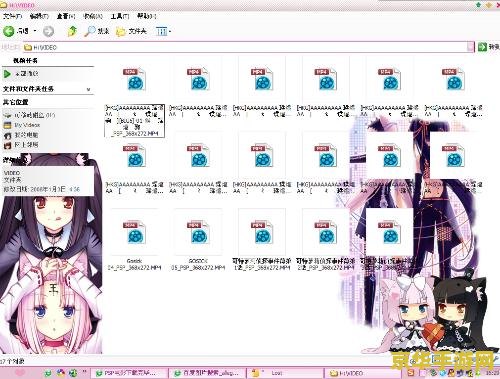Expand the 文件和文件夹任务 section chevron
The height and width of the screenshot is (379, 500).
point(88,89)
